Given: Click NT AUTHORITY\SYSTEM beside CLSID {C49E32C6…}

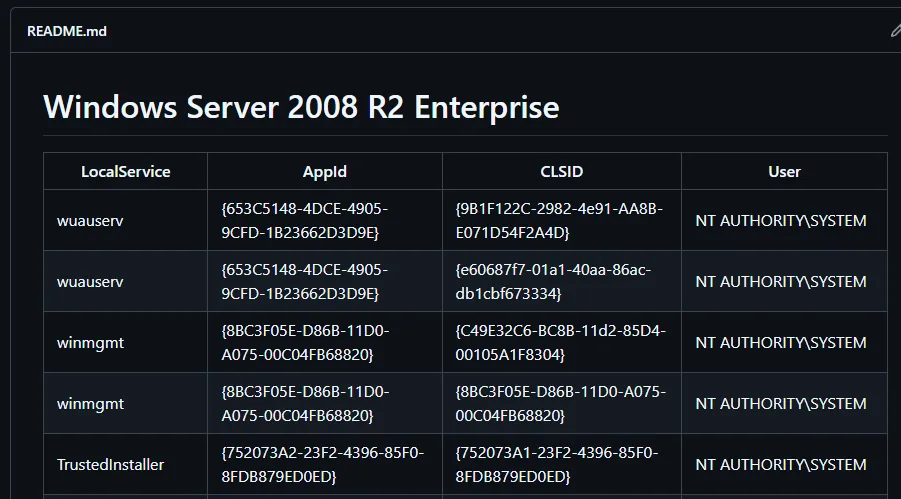Looking at the screenshot, I should [781, 343].
